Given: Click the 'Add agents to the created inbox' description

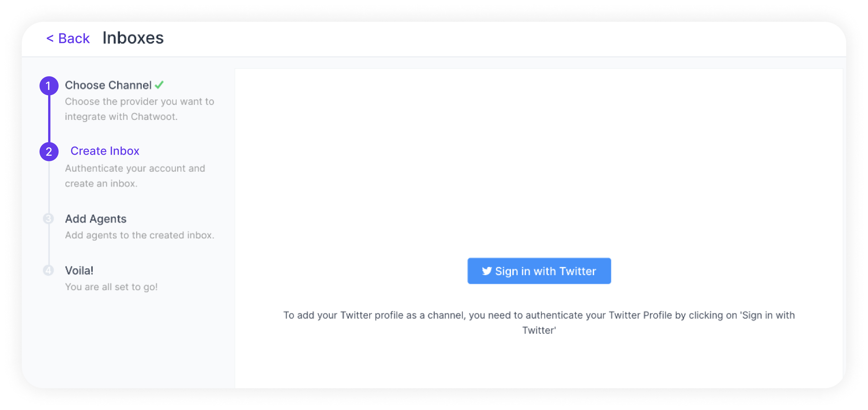Looking at the screenshot, I should (x=139, y=235).
